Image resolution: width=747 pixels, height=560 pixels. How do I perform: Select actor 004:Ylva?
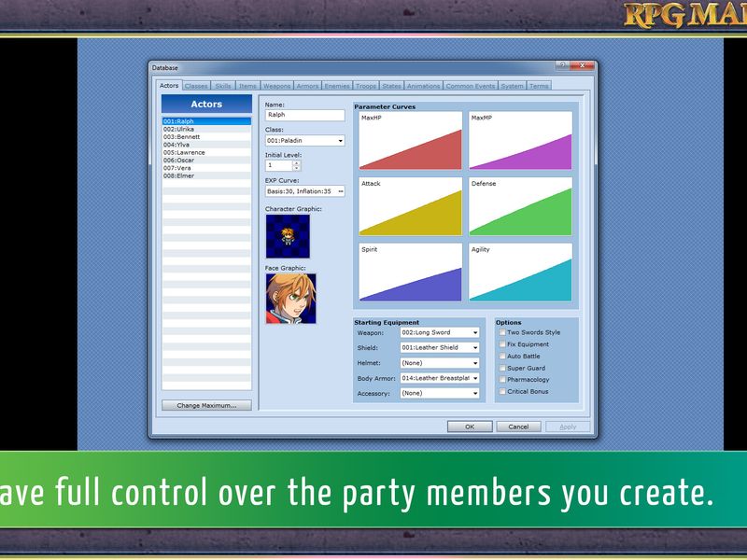[206, 145]
